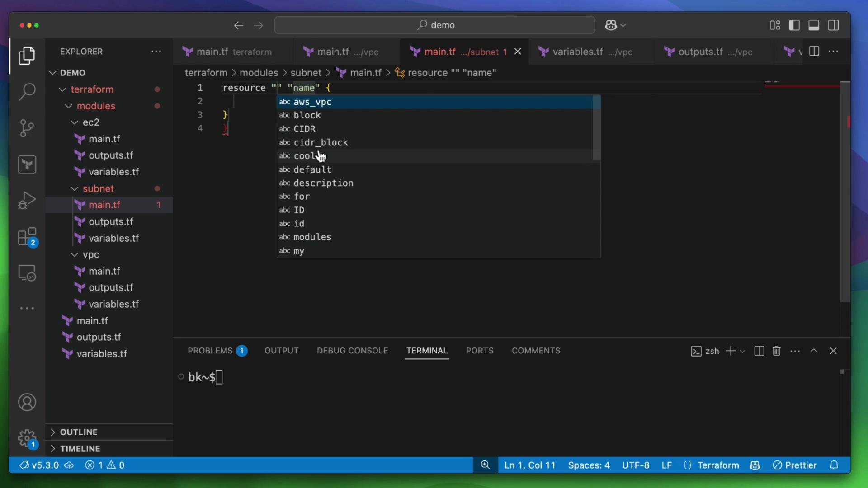Close the subnet main.tf tab
This screenshot has width=868, height=488.
(518, 52)
